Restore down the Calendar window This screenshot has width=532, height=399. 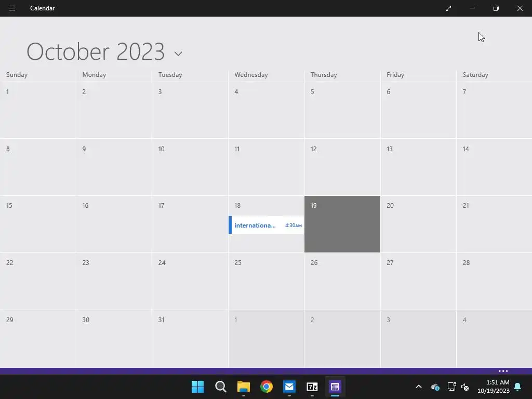click(496, 8)
